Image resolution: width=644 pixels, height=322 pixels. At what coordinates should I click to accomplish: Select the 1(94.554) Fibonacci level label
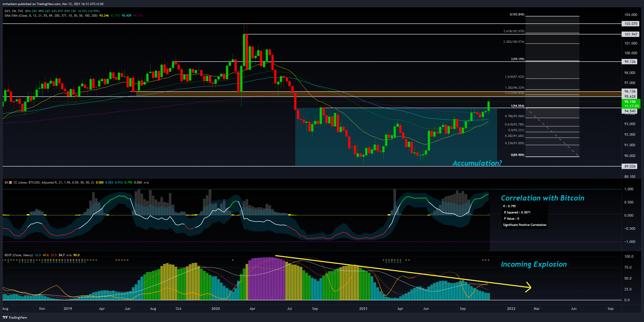(x=517, y=106)
